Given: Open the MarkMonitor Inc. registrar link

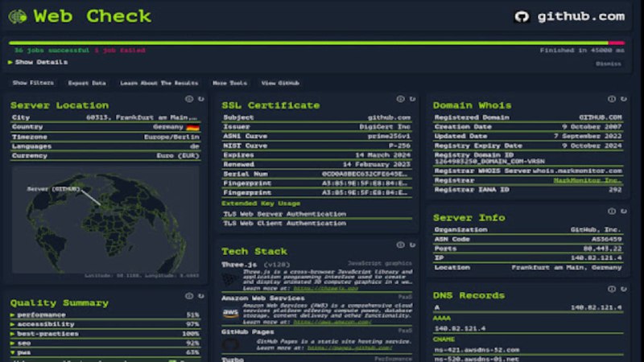Looking at the screenshot, I should pos(588,180).
